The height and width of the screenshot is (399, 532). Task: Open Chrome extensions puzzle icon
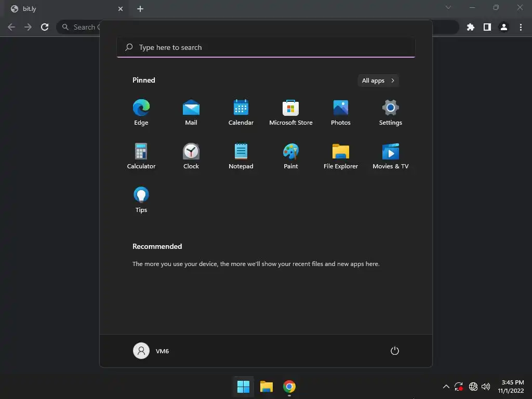point(471,27)
